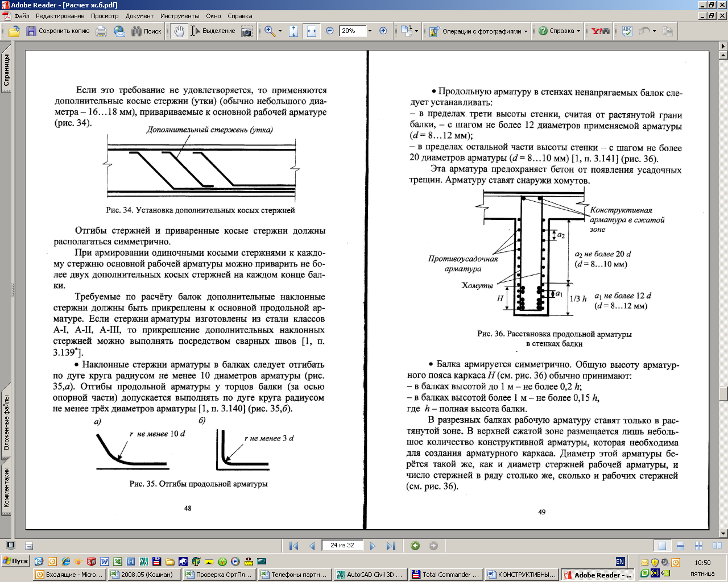Viewport: 728px width, 582px height.
Task: Click Сохранить копию save button
Action: [58, 31]
